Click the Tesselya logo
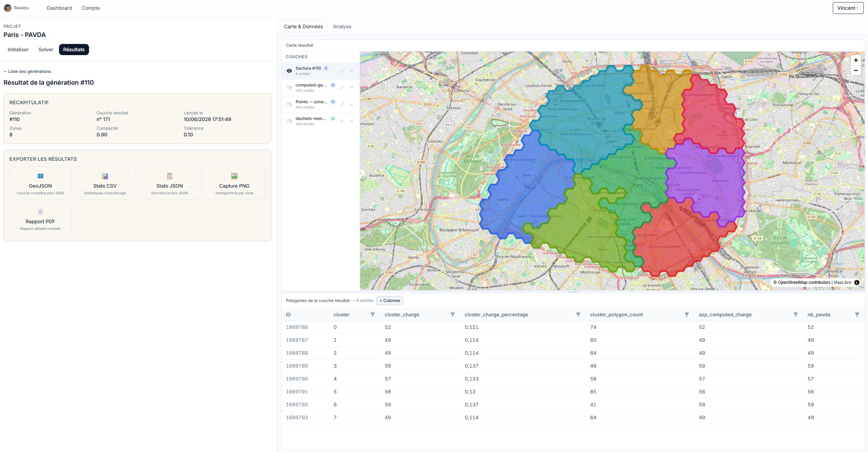The height and width of the screenshot is (452, 868). tap(16, 8)
